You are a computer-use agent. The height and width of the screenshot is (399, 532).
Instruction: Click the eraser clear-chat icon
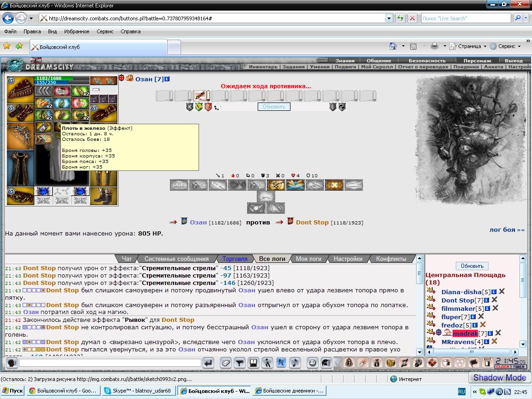[x=226, y=363]
